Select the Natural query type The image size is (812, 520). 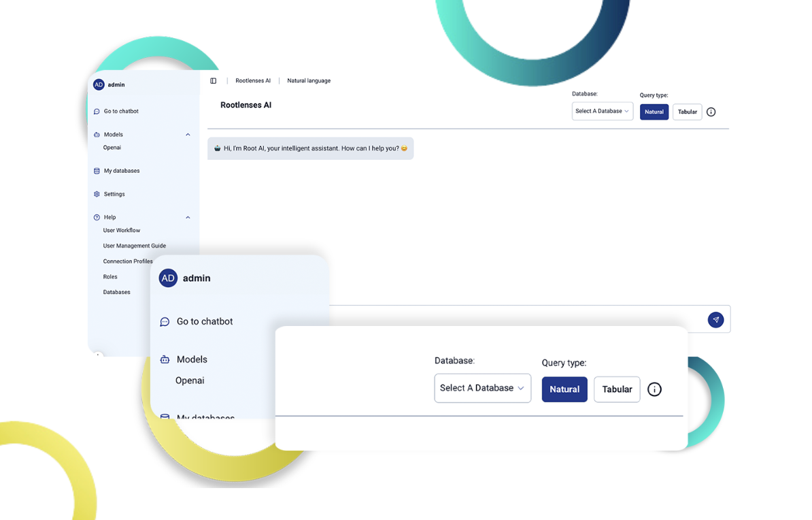pyautogui.click(x=654, y=112)
